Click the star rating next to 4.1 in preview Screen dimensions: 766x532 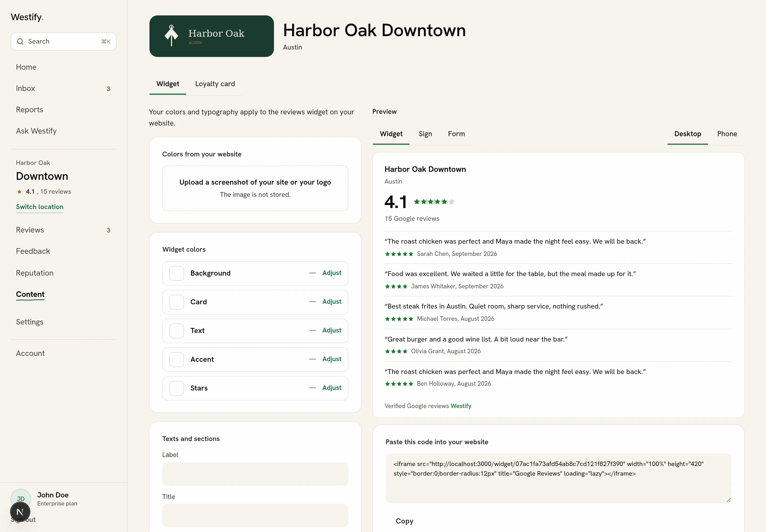[434, 202]
